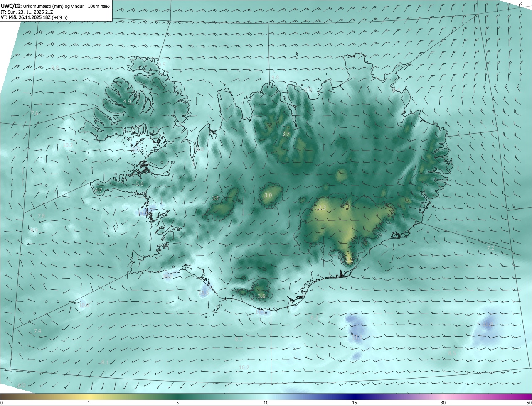Click the 15 tick on the colorbar
The height and width of the screenshot is (406, 532).
[x=355, y=403]
